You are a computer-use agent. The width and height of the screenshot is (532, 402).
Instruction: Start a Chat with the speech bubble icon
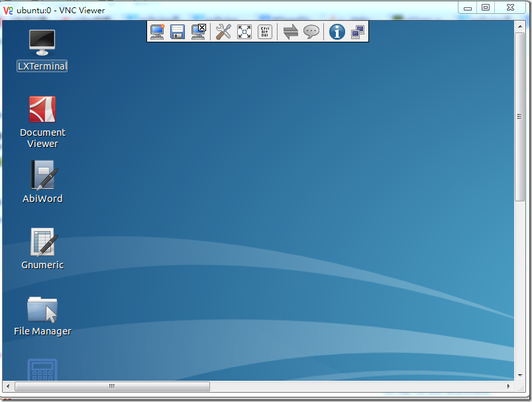[x=311, y=32]
